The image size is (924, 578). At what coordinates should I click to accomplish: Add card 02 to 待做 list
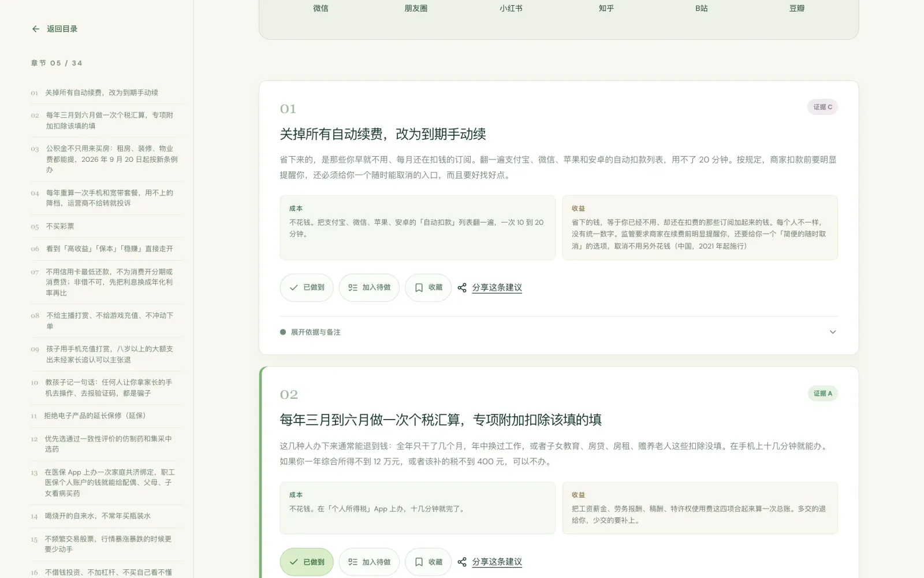[x=369, y=562]
